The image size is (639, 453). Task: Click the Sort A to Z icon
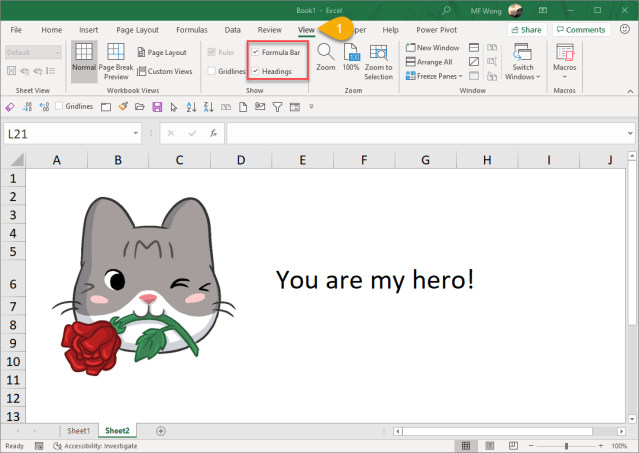click(191, 107)
